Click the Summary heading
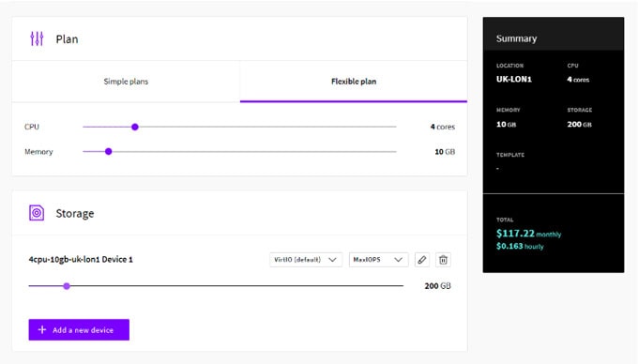Image resolution: width=638 pixels, height=364 pixels. point(516,38)
